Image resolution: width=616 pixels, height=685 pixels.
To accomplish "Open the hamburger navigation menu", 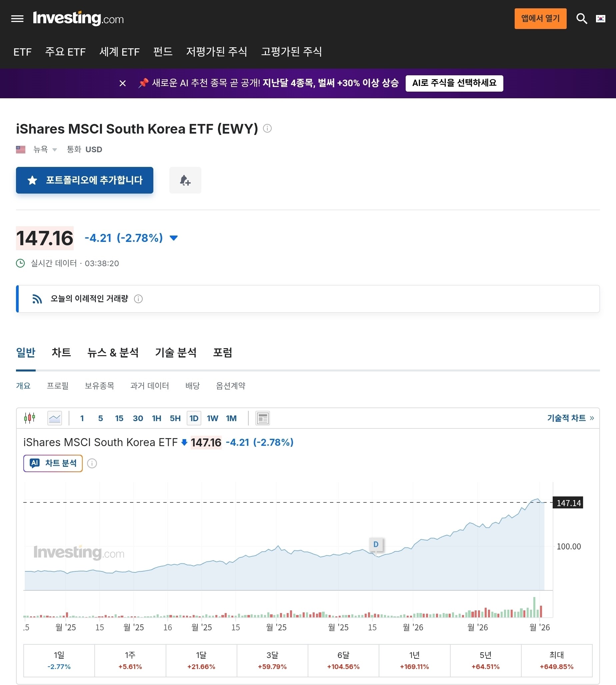I will tap(17, 19).
